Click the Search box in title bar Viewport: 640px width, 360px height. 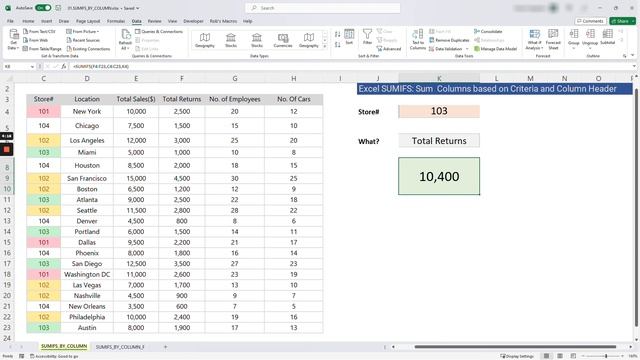[323, 8]
